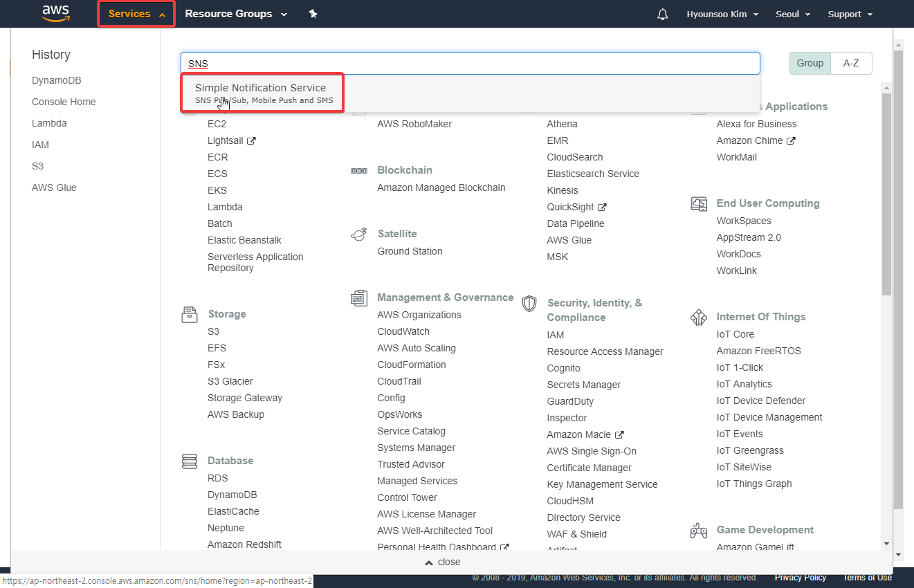Open the RDS service
Viewport: 914px width, 588px height.
pos(217,478)
